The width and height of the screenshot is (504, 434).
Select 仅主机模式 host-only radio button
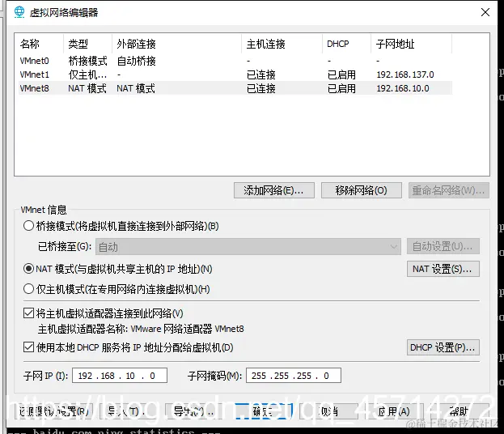click(28, 289)
